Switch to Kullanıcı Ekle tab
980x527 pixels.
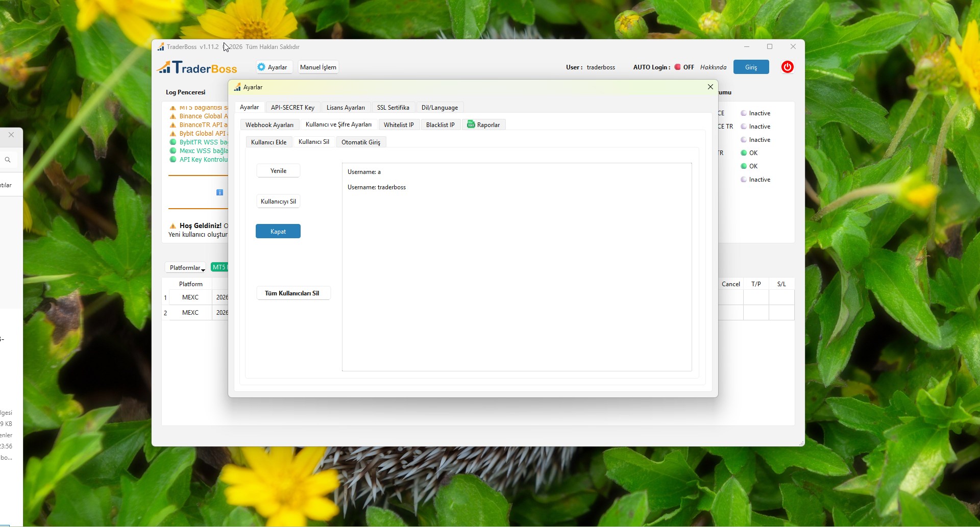(x=268, y=142)
